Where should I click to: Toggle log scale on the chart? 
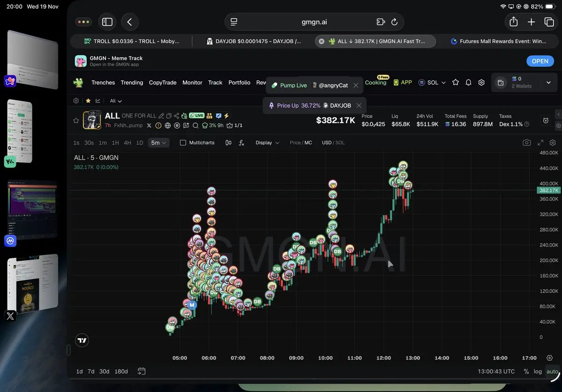(x=538, y=371)
